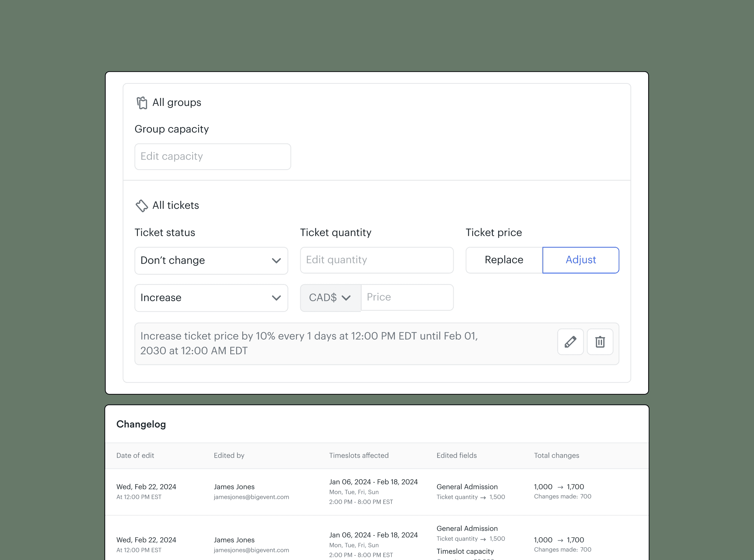This screenshot has height=560, width=754.
Task: Click the Increase dropdown chevron arrow
Action: pos(276,298)
